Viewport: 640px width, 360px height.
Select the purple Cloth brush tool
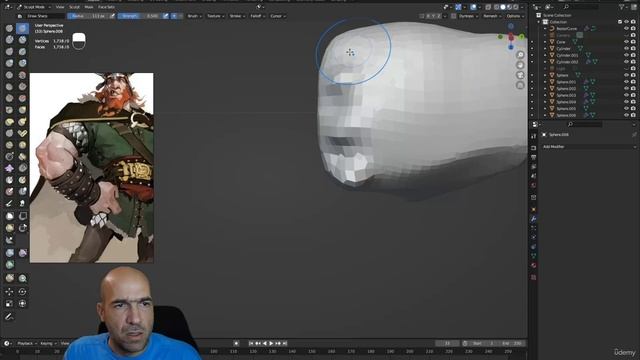click(9, 168)
